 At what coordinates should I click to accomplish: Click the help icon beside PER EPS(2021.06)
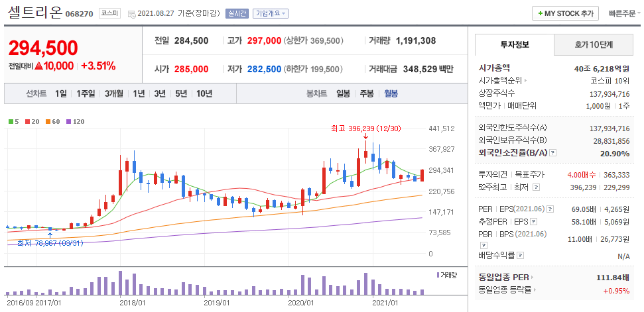click(x=550, y=209)
